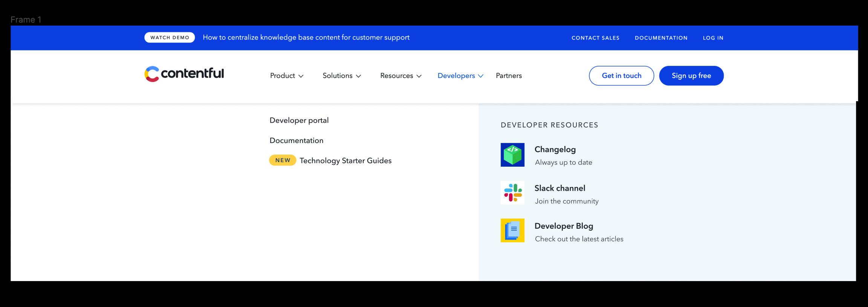868x307 pixels.
Task: Open the knowledge base content banner link
Action: click(306, 38)
